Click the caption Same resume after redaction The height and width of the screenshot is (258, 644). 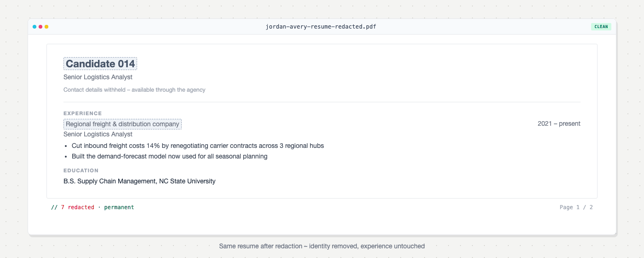click(322, 246)
